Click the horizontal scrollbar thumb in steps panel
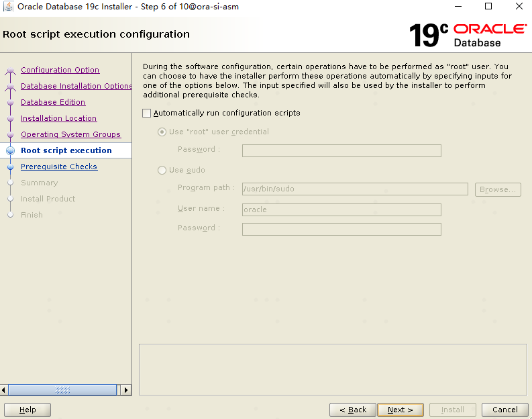The image size is (532, 419). click(x=62, y=390)
